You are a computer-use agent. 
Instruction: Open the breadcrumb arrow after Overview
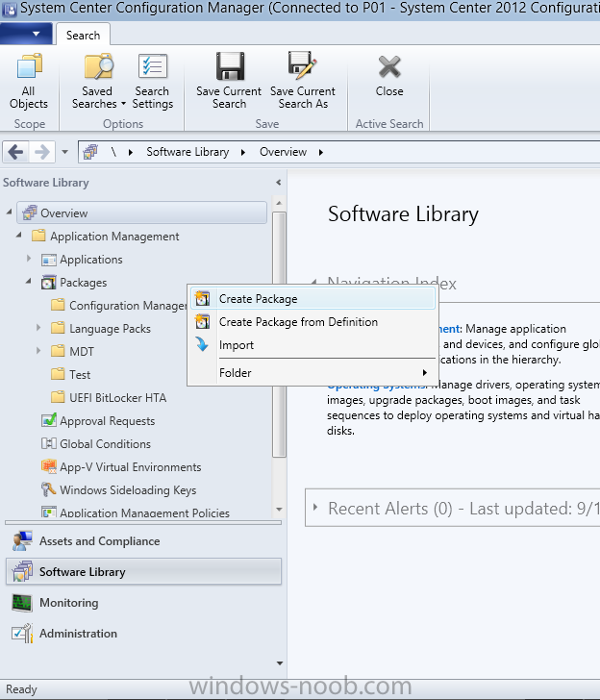pos(320,152)
